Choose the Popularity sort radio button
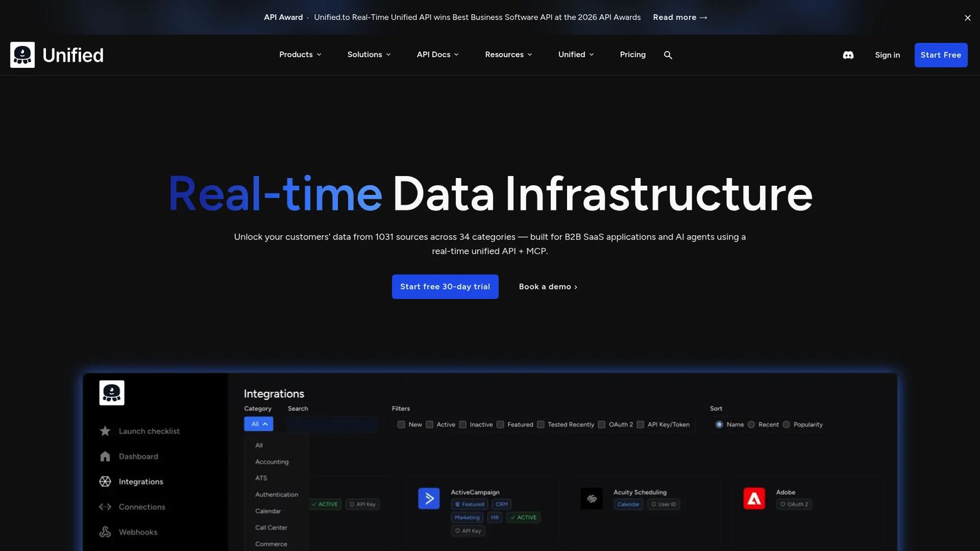 786,425
